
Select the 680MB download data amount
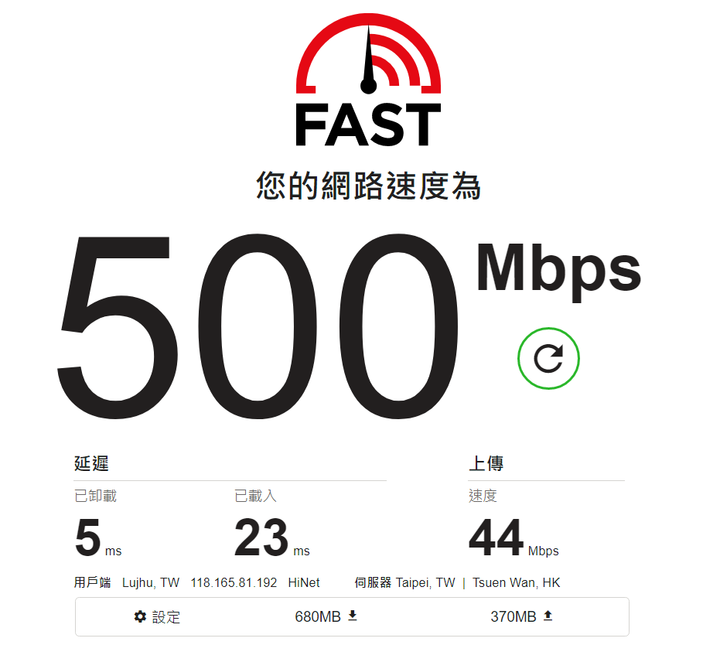[318, 617]
